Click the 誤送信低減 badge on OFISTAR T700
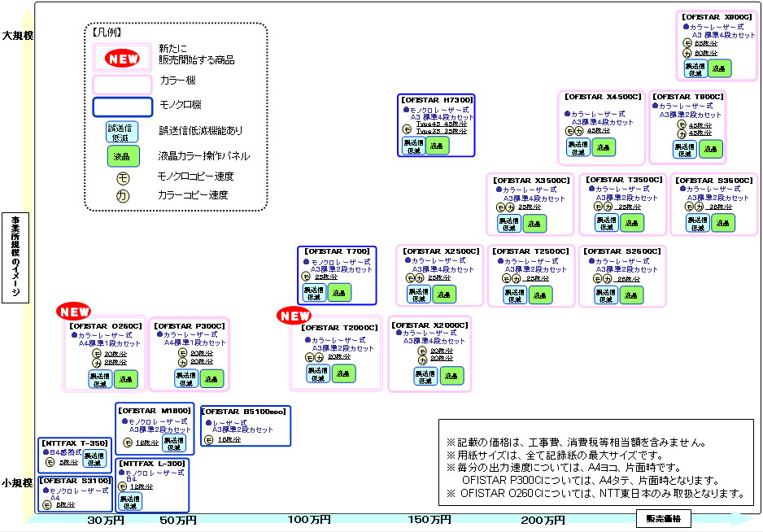This screenshot has width=763, height=532. click(314, 293)
